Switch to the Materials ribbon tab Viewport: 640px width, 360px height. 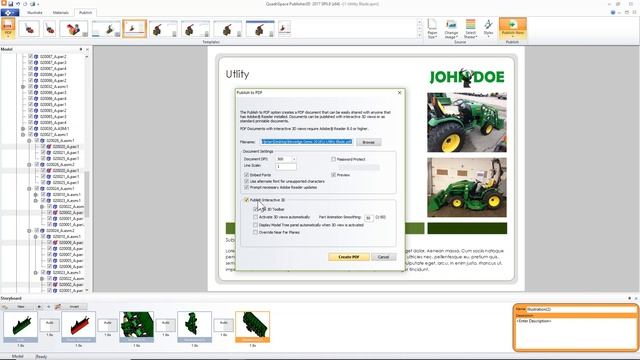click(60, 13)
